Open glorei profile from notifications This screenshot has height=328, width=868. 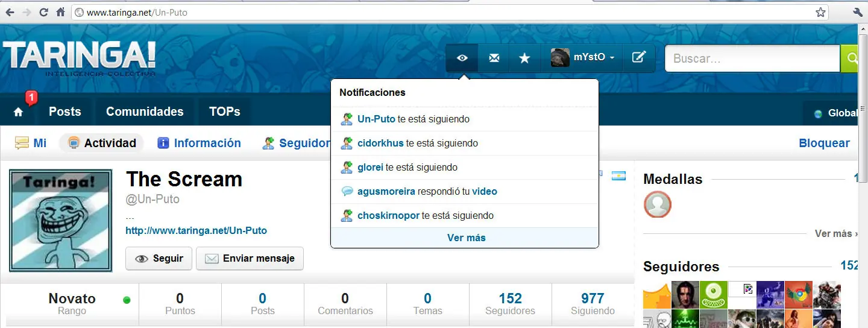coord(370,167)
